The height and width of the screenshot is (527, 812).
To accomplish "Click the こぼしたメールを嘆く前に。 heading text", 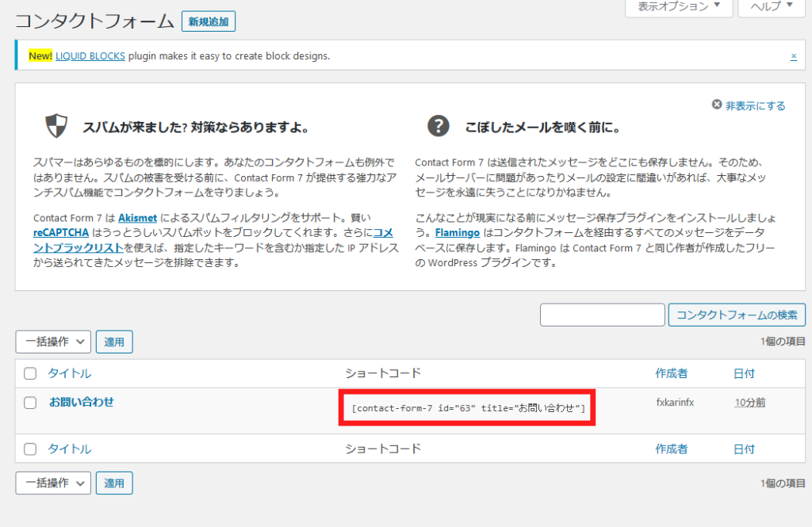I will click(x=542, y=127).
